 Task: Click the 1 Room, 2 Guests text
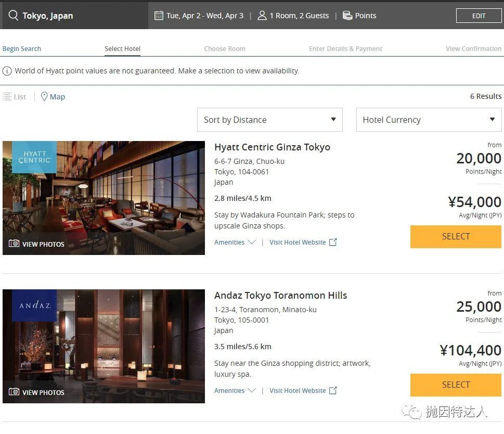click(x=299, y=16)
